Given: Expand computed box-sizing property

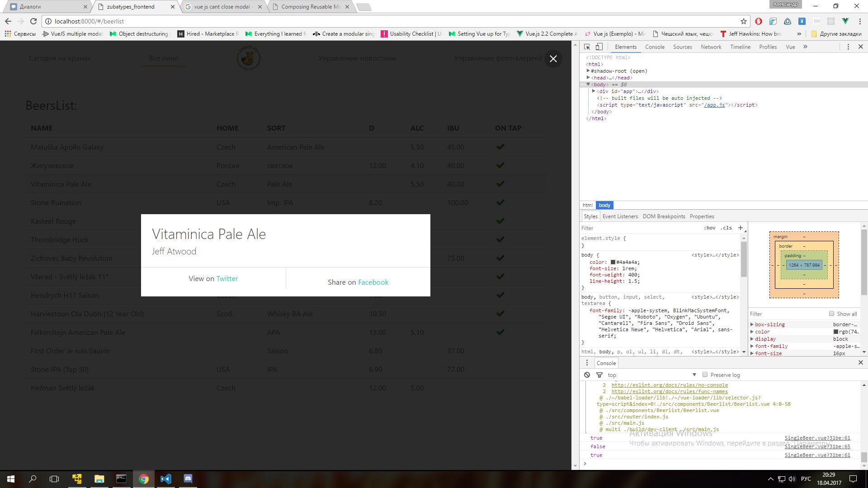Looking at the screenshot, I should click(x=752, y=324).
